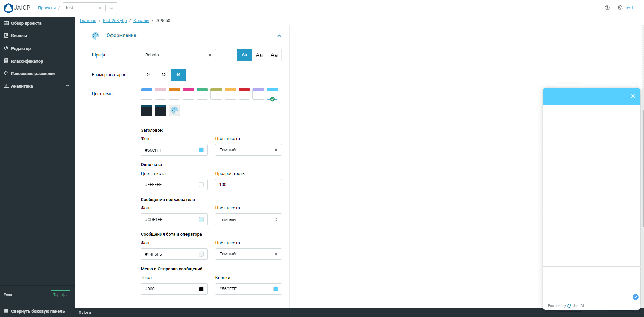Screen dimensions: 644x317
Task: Click the JAICP logo icon
Action: pos(8,8)
